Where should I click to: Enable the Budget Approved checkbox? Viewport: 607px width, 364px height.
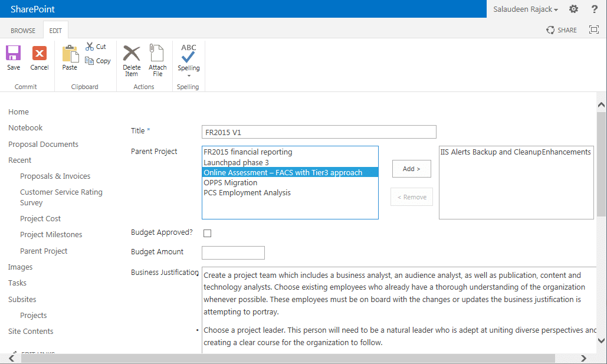click(x=207, y=233)
